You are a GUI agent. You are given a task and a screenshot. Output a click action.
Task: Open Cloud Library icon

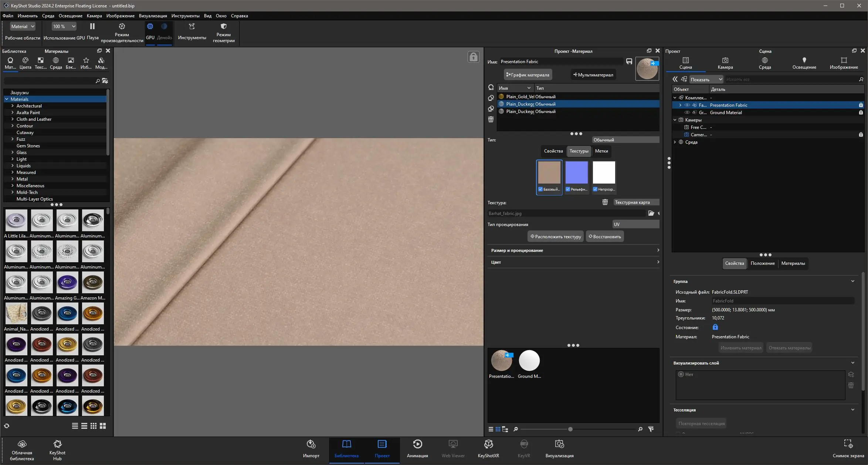pos(22,444)
